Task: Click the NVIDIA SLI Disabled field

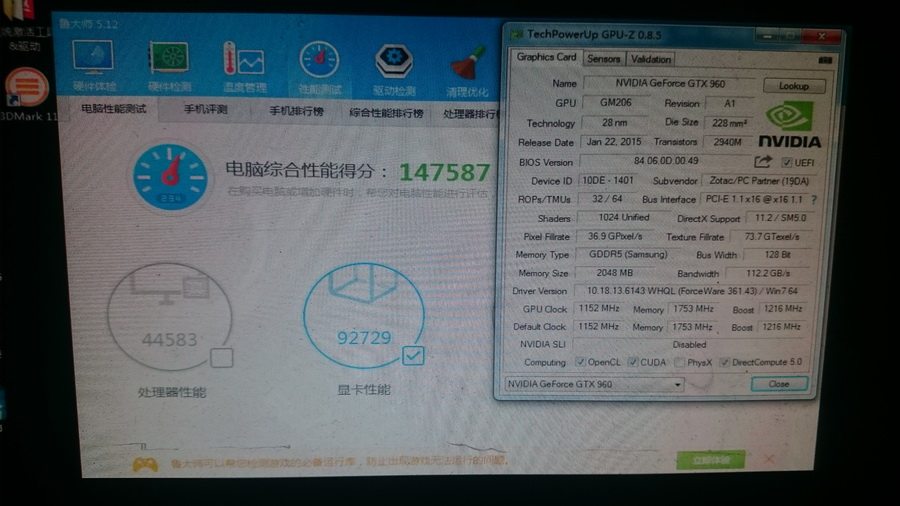Action: point(690,344)
